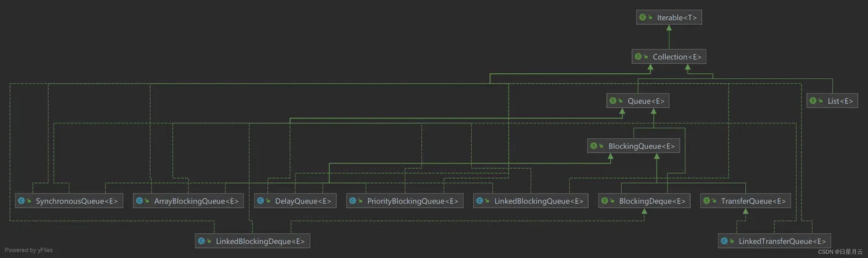
Task: Click the interface icon on the List<E> node
Action: click(813, 100)
